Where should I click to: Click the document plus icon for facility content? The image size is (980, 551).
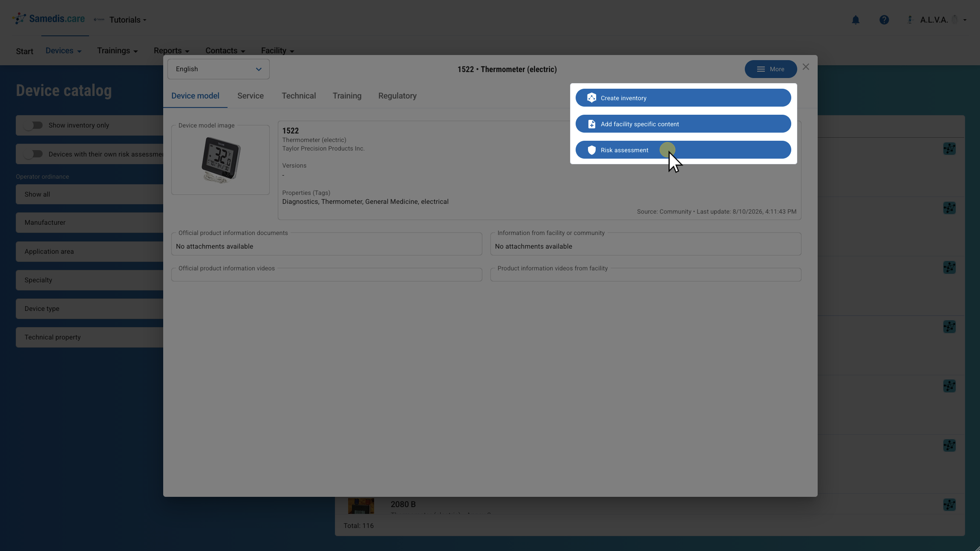coord(591,124)
